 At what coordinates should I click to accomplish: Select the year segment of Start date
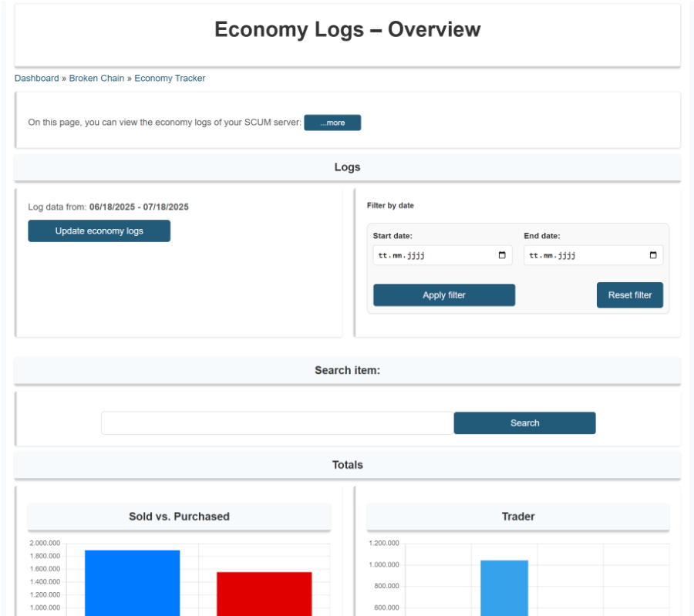point(415,256)
